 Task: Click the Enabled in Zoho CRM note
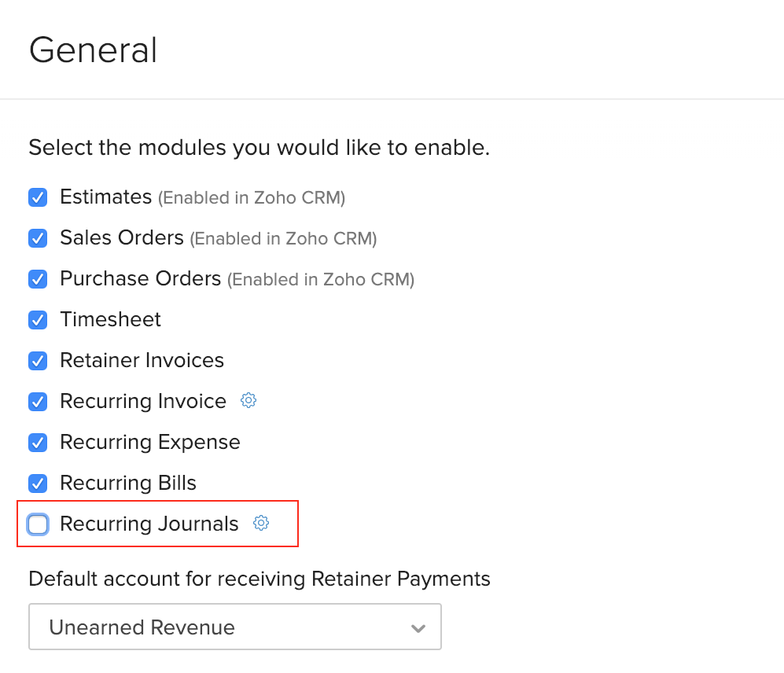click(252, 197)
